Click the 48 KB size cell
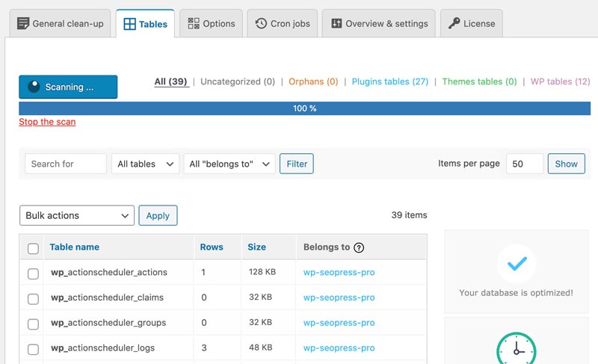Viewport: 598px width, 364px height. pos(260,348)
